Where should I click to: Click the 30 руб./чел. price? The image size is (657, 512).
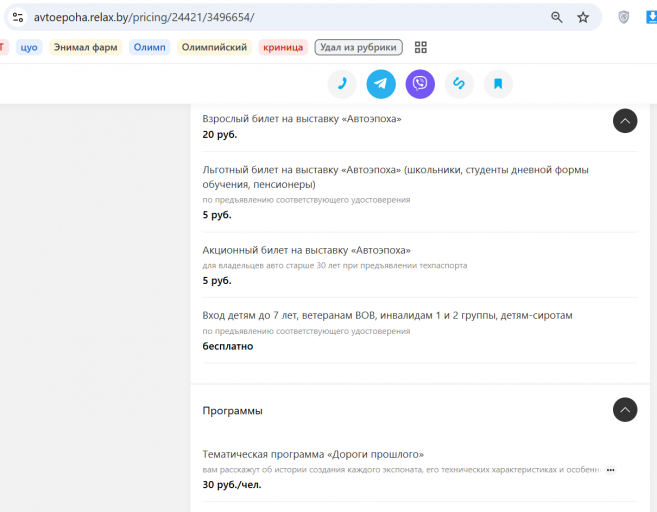[232, 485]
